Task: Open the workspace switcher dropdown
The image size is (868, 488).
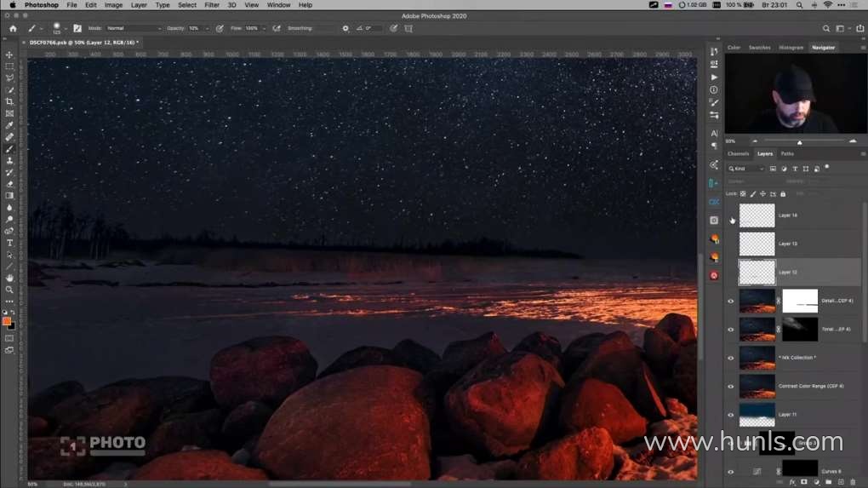Action: pos(842,28)
